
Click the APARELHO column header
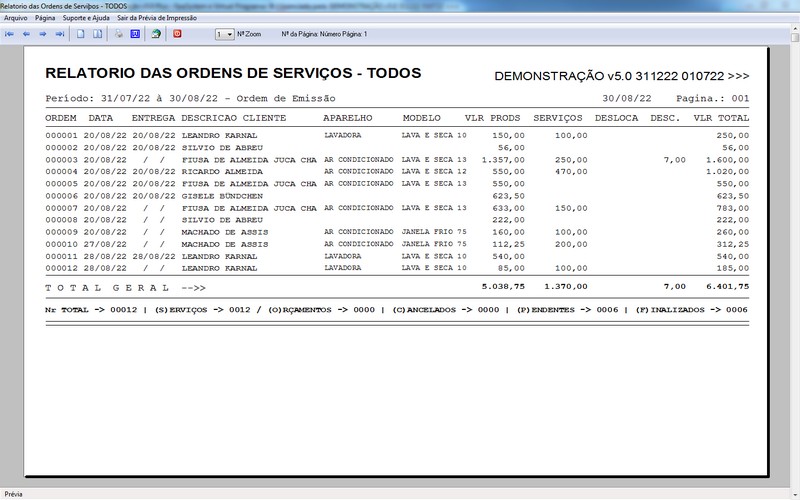pos(347,118)
